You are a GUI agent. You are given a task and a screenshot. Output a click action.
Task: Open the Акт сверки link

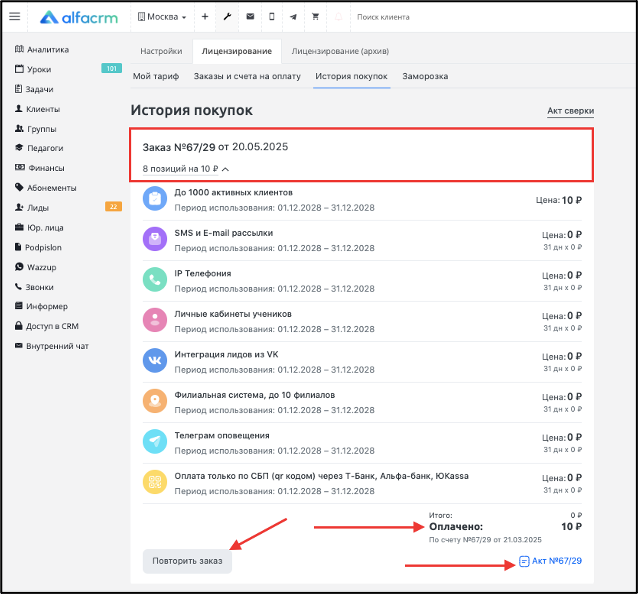[x=570, y=111]
